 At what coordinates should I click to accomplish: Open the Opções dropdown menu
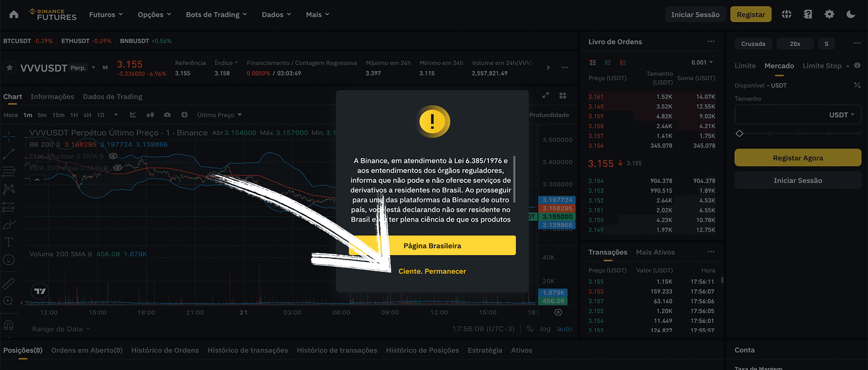click(154, 15)
